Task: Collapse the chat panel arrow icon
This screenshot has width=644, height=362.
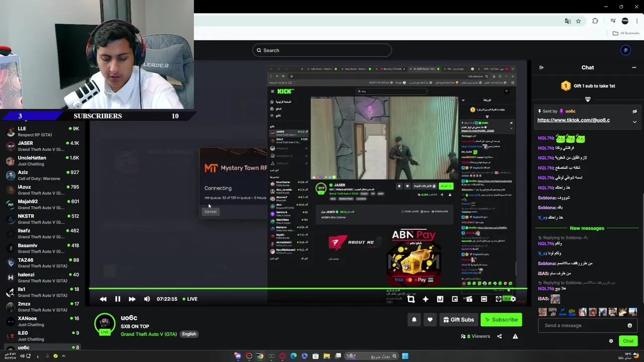Action: point(541,67)
